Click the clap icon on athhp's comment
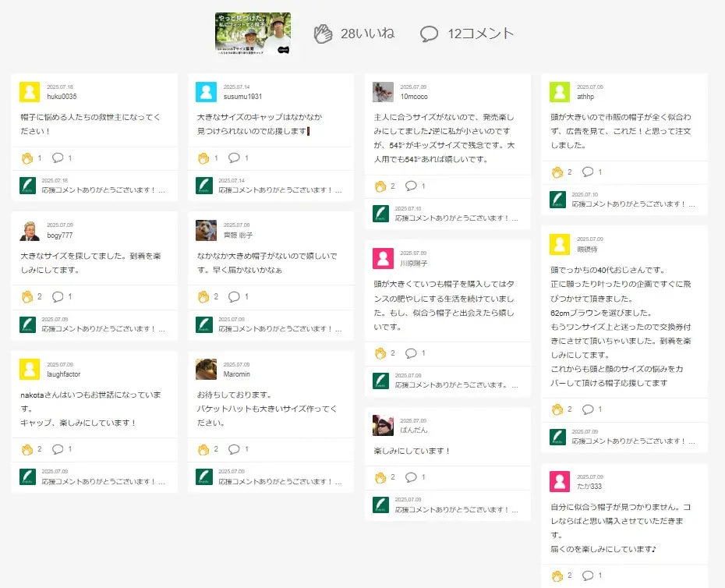Viewport: 725px width, 588px height. point(557,172)
